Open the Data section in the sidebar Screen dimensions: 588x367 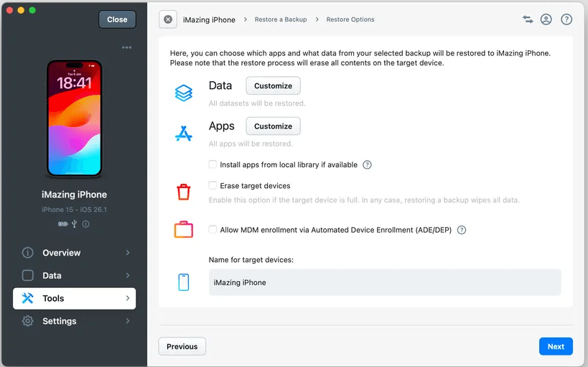point(74,276)
